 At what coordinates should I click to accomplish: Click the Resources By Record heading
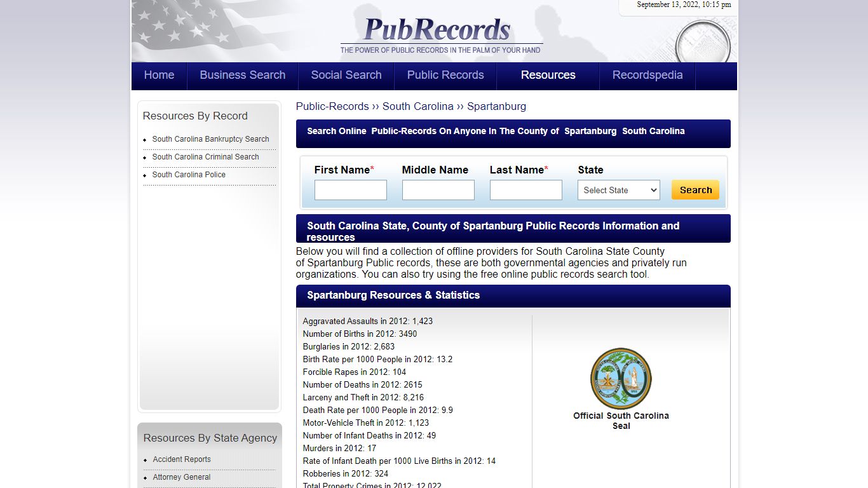pos(195,116)
